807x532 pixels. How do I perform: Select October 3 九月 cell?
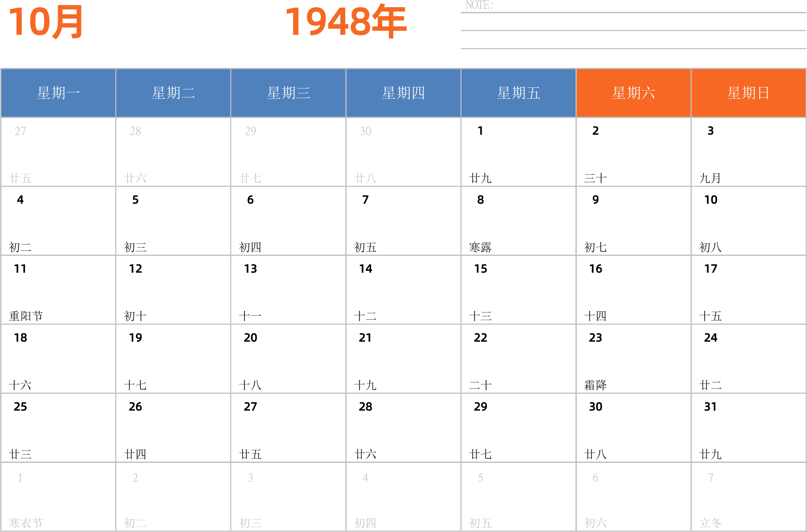[x=748, y=152]
